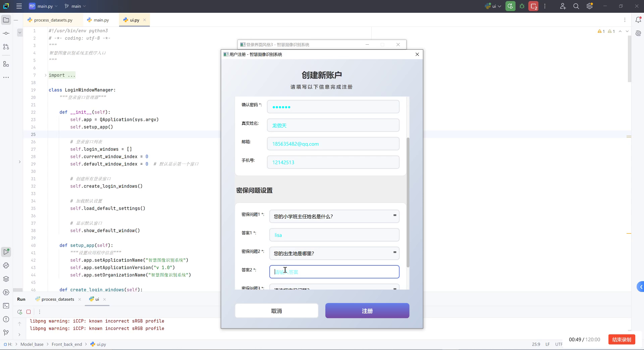The width and height of the screenshot is (644, 350).
Task: Click the 取消 cancel button
Action: pyautogui.click(x=276, y=311)
